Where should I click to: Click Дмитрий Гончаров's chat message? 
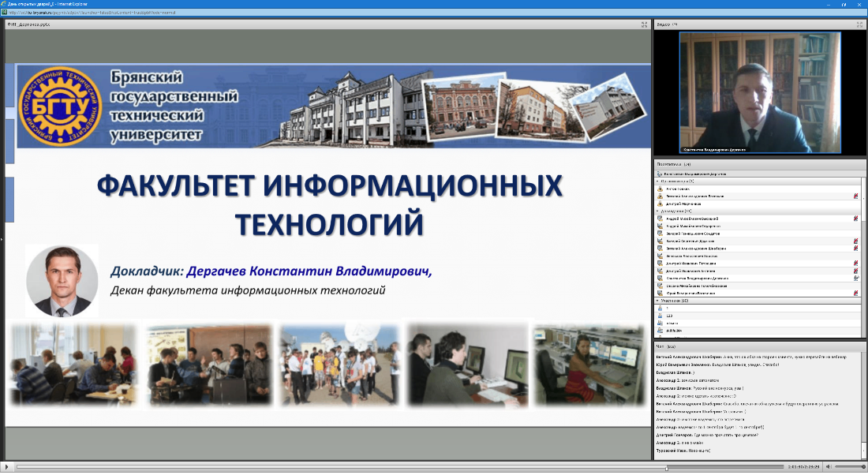click(x=709, y=435)
